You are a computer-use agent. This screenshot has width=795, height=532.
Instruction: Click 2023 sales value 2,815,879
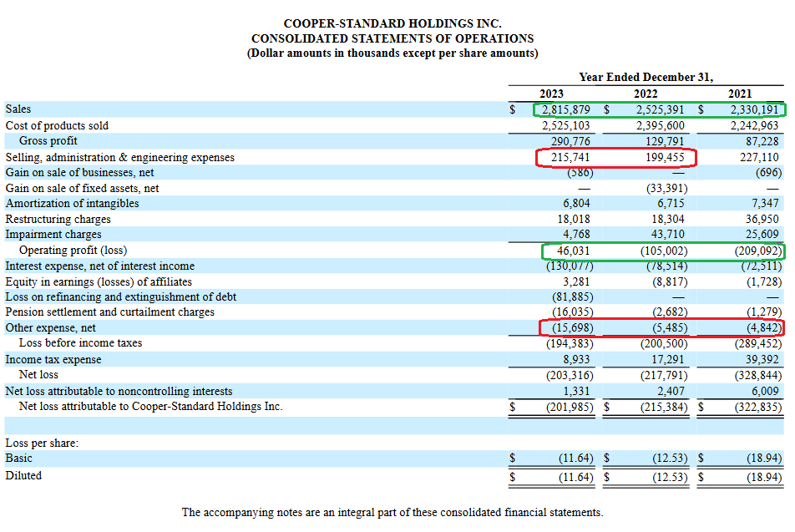[x=566, y=109]
